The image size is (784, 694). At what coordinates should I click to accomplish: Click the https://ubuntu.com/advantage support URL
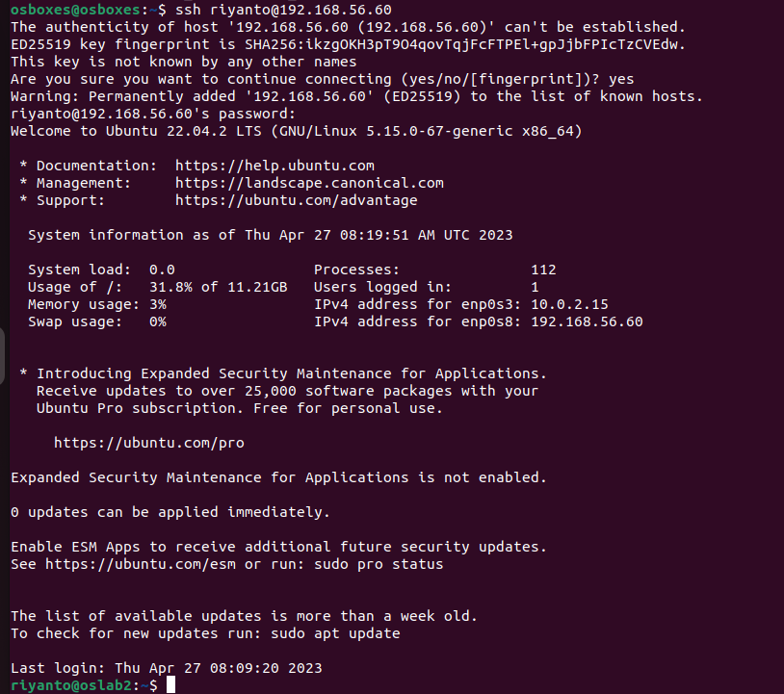[x=297, y=200]
